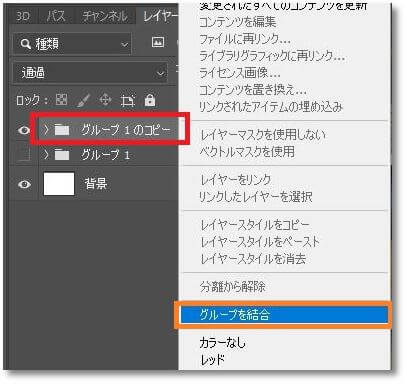
Task: Show グループ 1 layer visibility box
Action: 24,155
